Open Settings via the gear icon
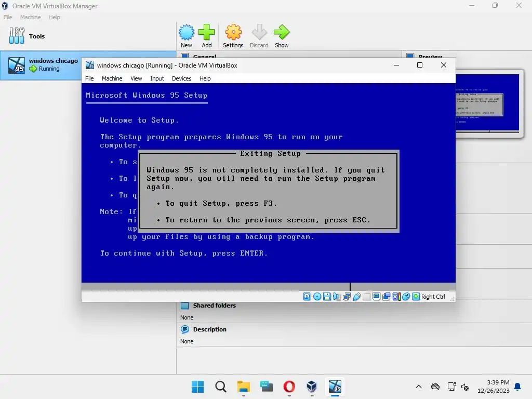532x399 pixels. 233,33
